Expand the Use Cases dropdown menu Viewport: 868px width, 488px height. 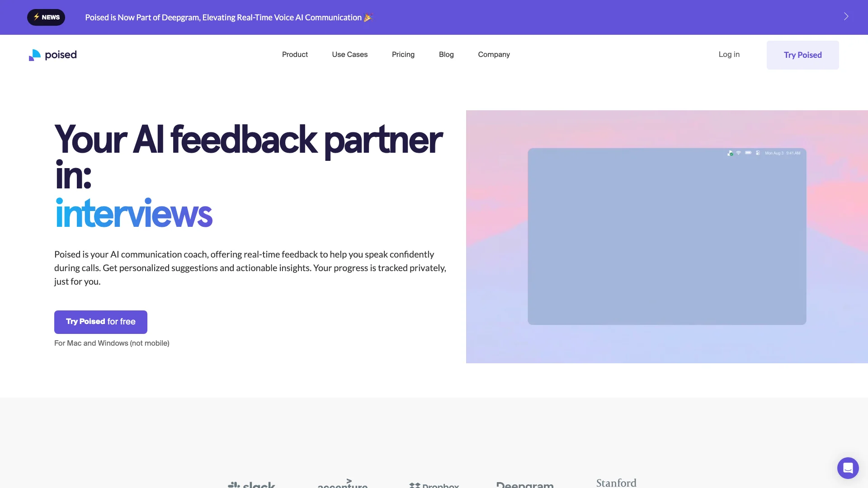(x=349, y=54)
